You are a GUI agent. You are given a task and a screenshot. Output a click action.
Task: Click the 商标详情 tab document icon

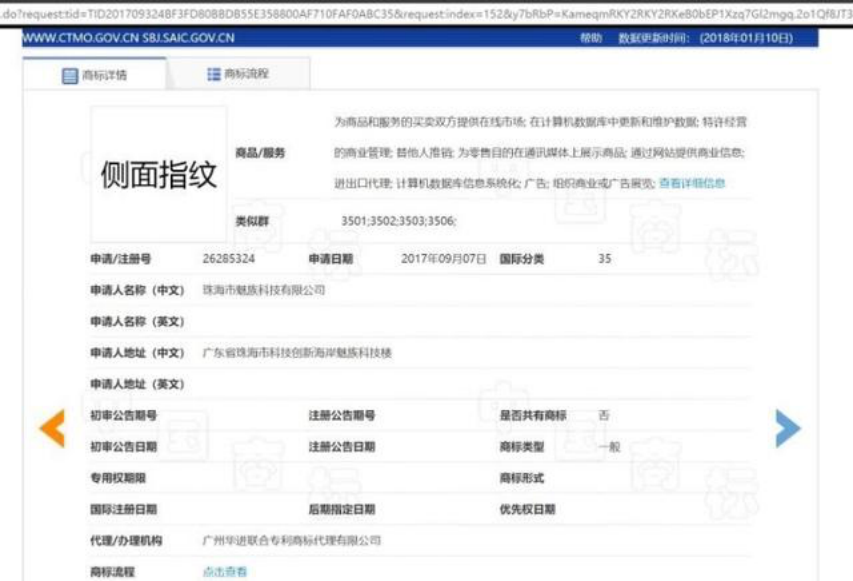click(69, 75)
